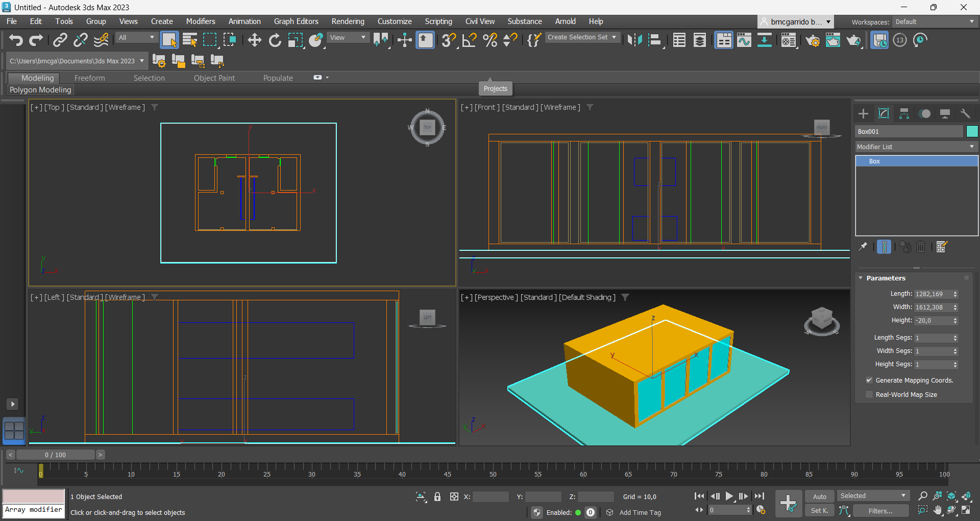Collapse the Parameters rollout
This screenshot has height=521, width=980.
(886, 278)
